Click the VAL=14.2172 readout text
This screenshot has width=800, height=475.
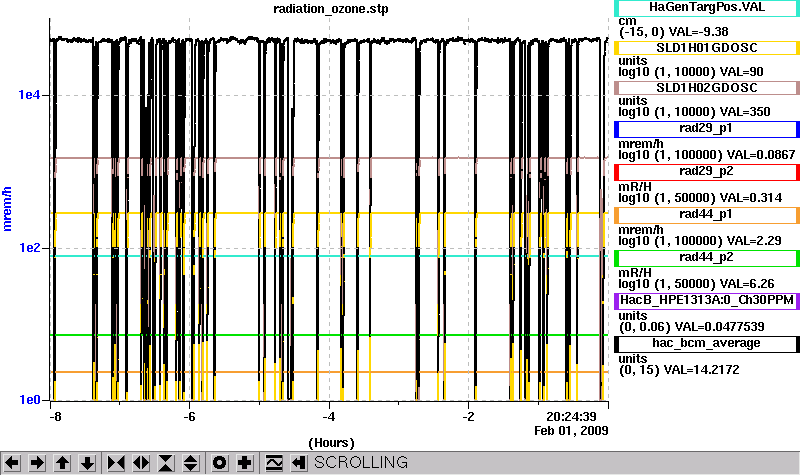click(703, 369)
